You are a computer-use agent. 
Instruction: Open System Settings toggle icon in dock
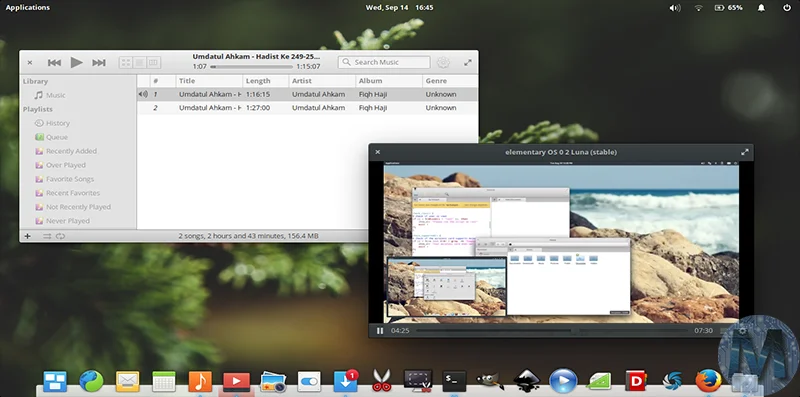point(309,381)
